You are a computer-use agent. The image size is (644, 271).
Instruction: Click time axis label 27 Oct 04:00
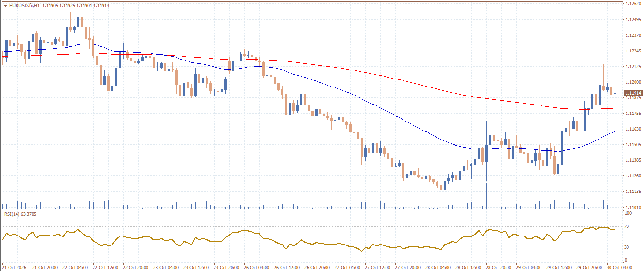pos(347,268)
